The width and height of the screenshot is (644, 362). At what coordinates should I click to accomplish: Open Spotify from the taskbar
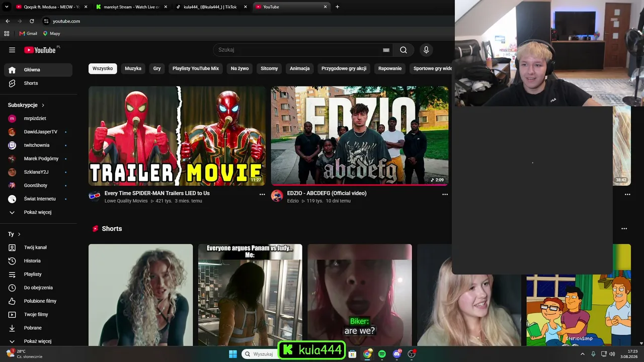[382, 354]
